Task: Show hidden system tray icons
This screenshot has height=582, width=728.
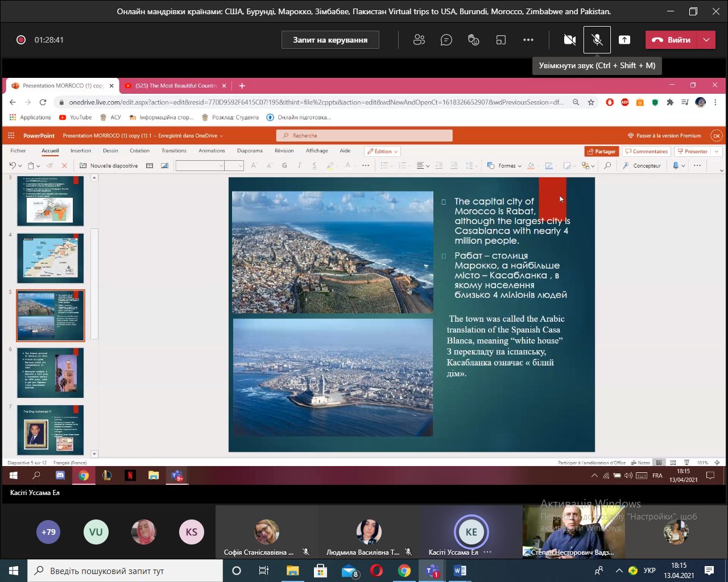Action: (619, 571)
